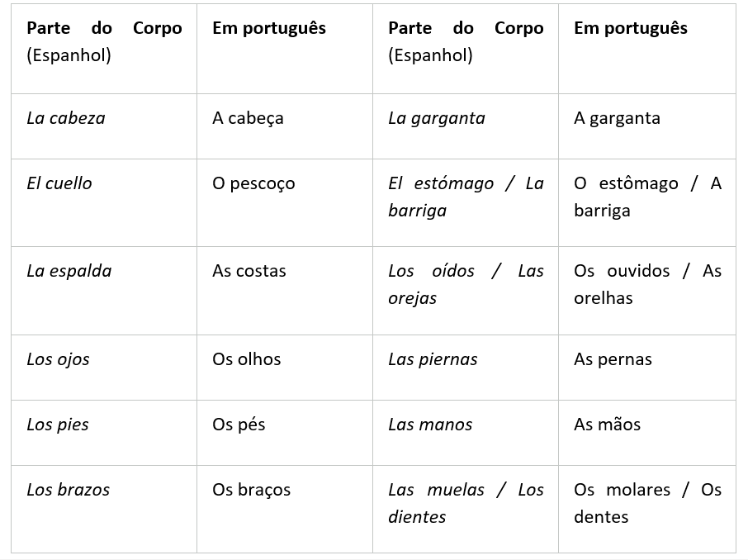Click the 'Os molares / Os dentes' cell
748x560 pixels.
click(x=647, y=510)
